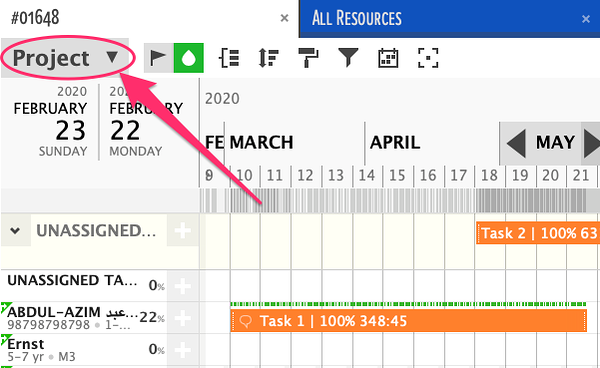This screenshot has height=368, width=600.
Task: Click the outline indent list icon
Action: [x=229, y=58]
